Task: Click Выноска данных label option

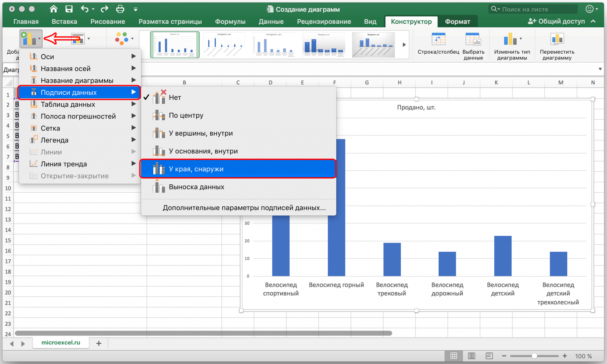Action: click(x=196, y=186)
